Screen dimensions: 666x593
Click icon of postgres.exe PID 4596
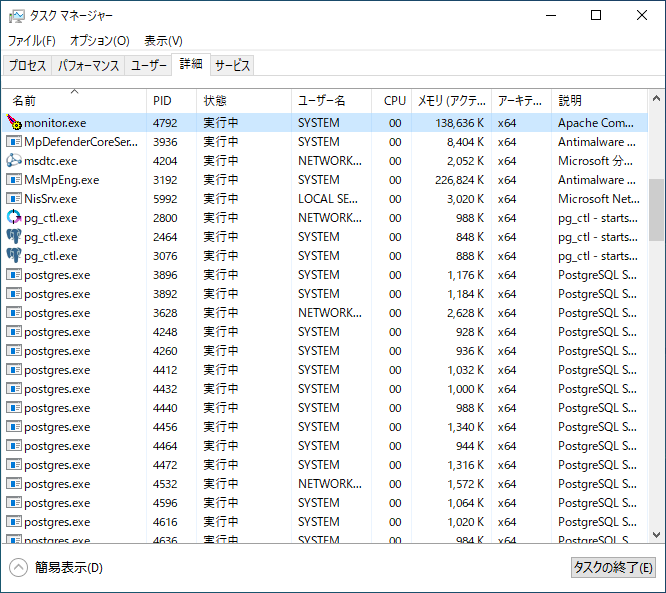click(14, 503)
